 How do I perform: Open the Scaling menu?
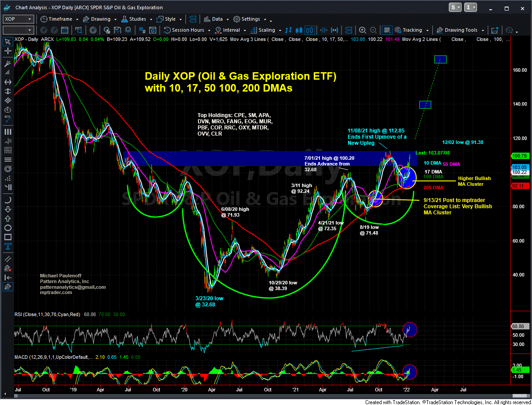click(x=265, y=30)
